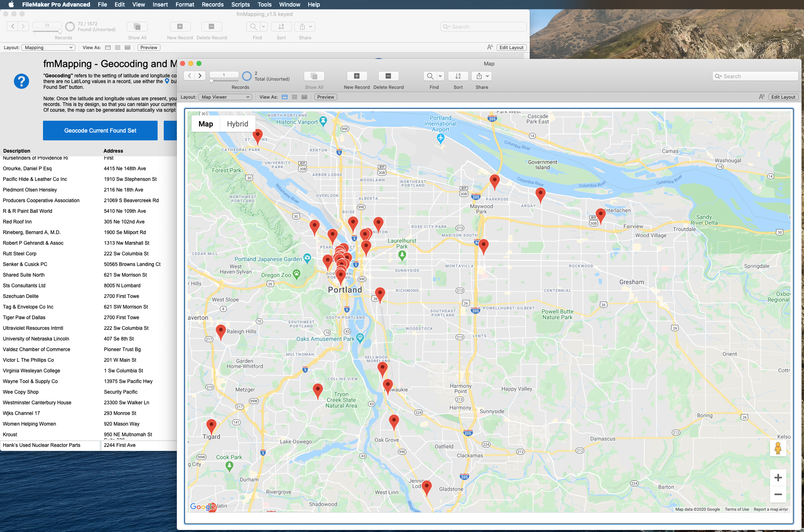Open the Scripts menu

coord(240,5)
